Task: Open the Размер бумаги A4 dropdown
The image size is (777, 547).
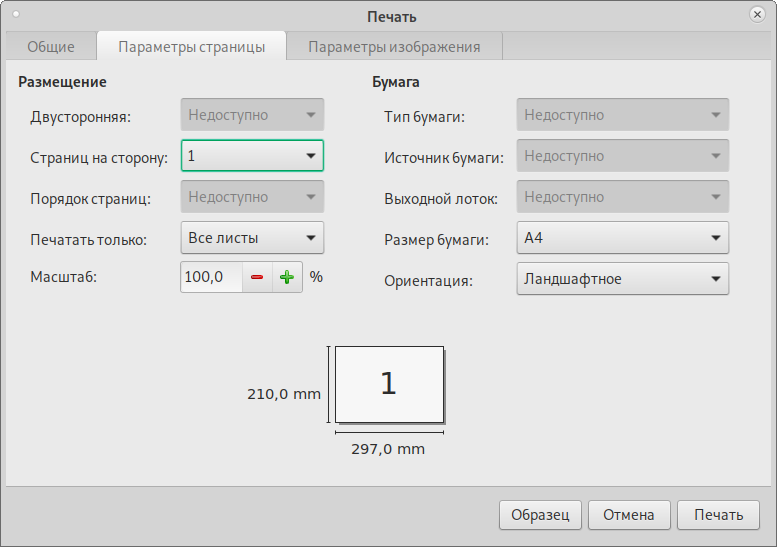Action: 622,238
